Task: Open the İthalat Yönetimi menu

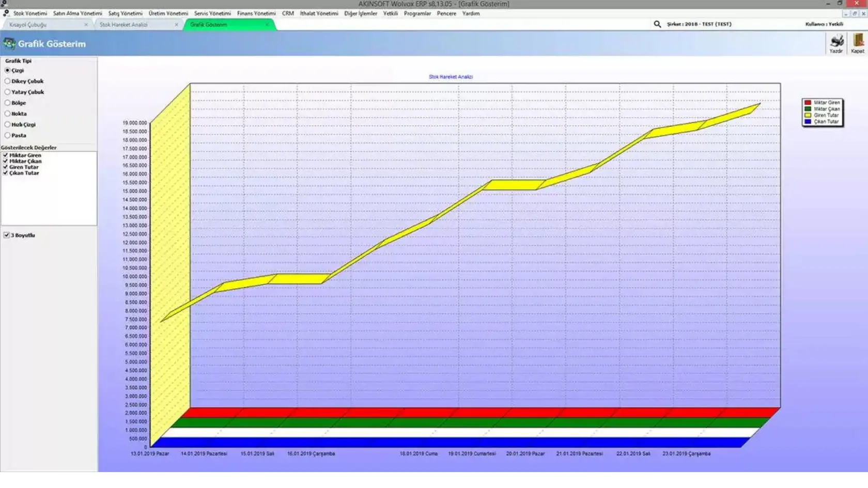Action: 319,13
